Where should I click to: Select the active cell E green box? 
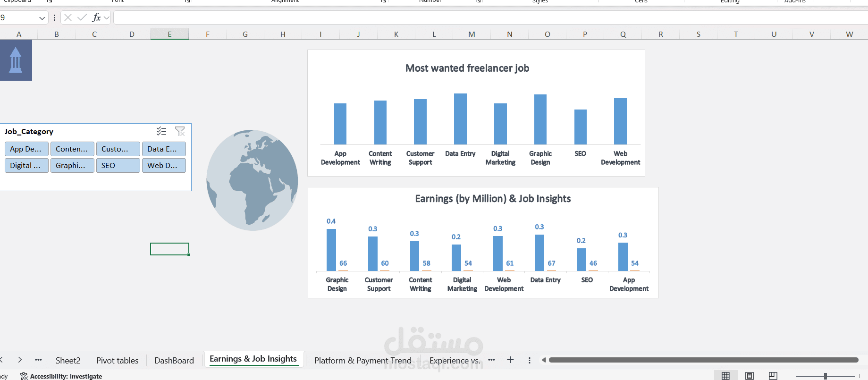click(x=169, y=249)
